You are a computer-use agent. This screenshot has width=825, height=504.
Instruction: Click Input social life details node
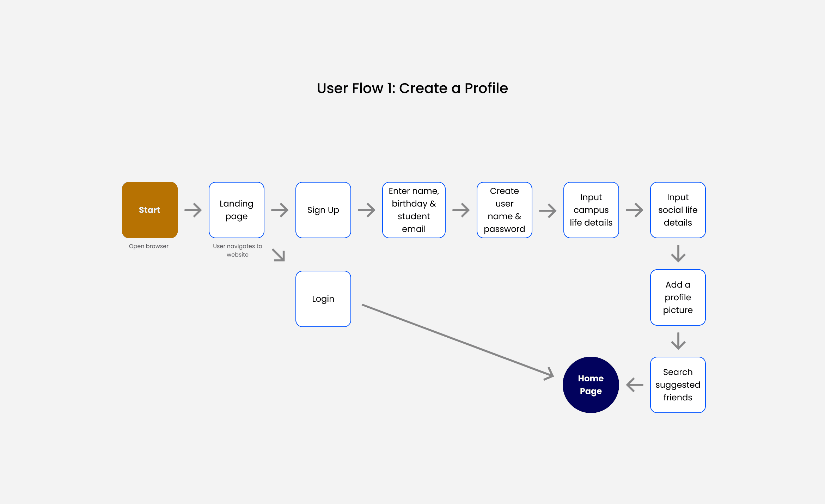click(x=678, y=210)
